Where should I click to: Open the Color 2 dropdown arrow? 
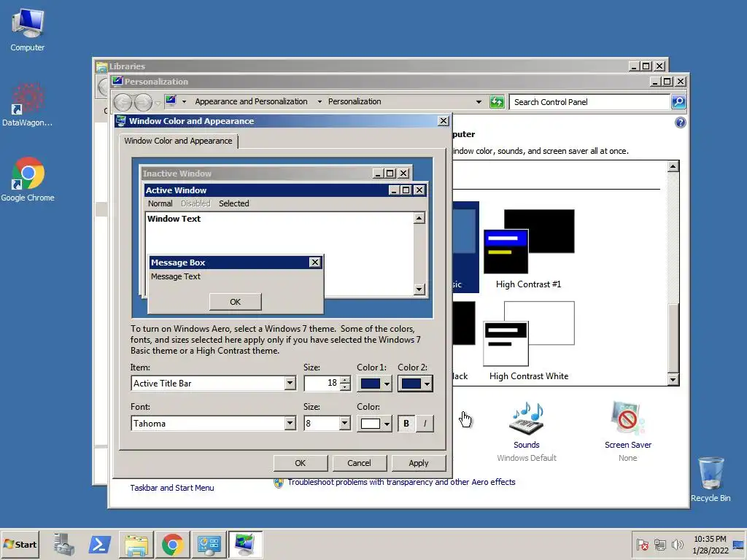tap(427, 384)
